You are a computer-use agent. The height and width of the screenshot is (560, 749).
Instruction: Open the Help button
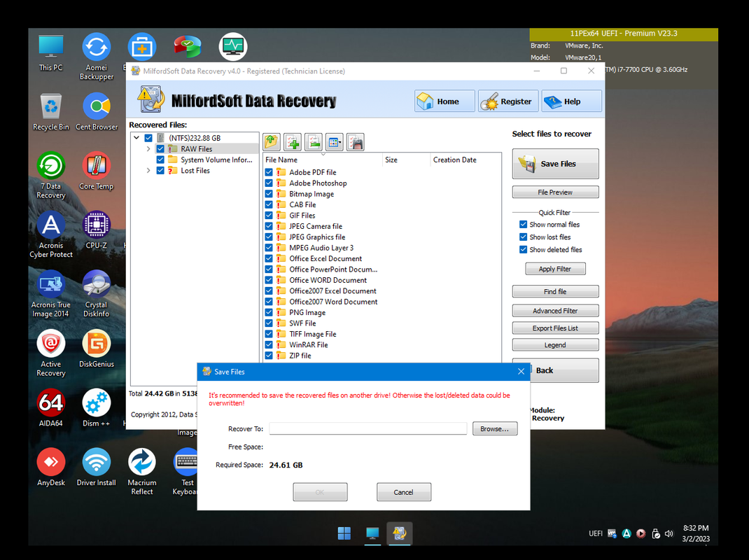571,101
